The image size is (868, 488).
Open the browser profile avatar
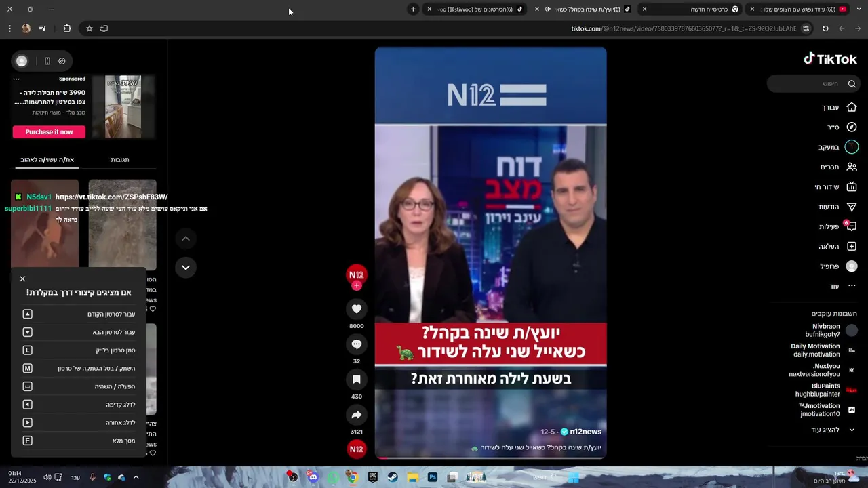point(26,28)
